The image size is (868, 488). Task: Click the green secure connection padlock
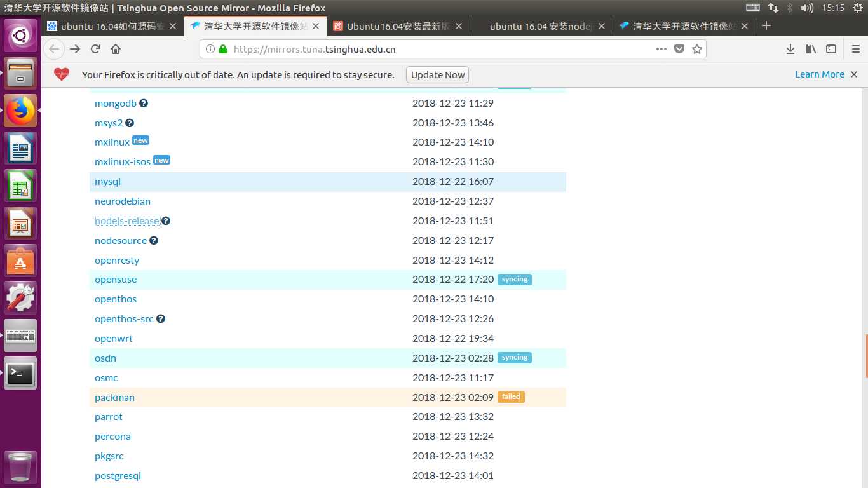tap(222, 49)
